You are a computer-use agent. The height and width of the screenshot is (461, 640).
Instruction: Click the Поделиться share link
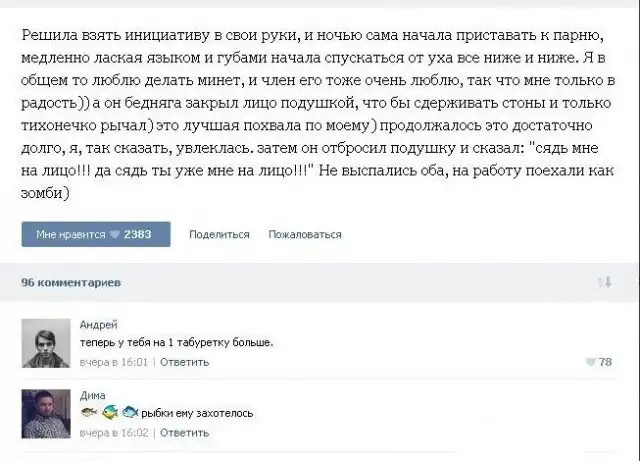[x=219, y=235]
